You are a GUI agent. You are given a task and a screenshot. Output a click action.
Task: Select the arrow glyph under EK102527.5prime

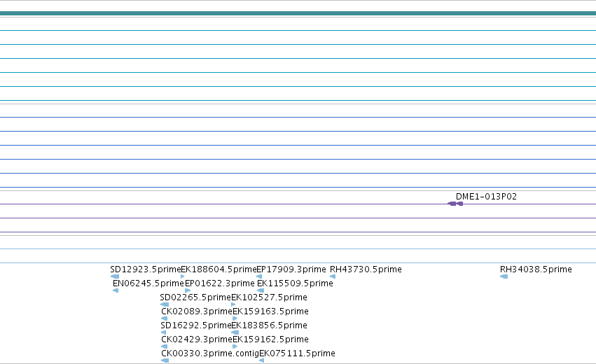pos(233,304)
